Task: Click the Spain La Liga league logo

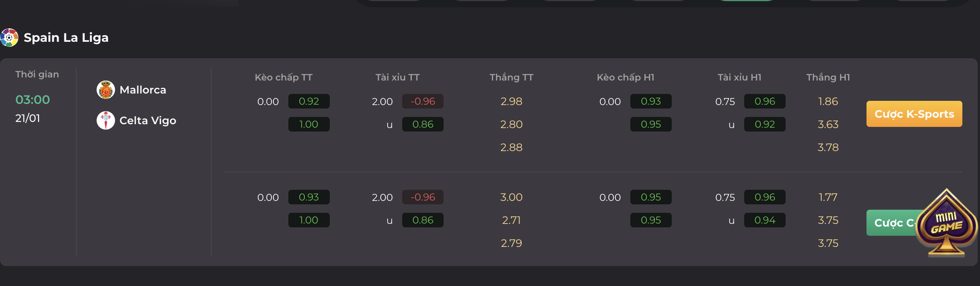Action: (x=9, y=38)
